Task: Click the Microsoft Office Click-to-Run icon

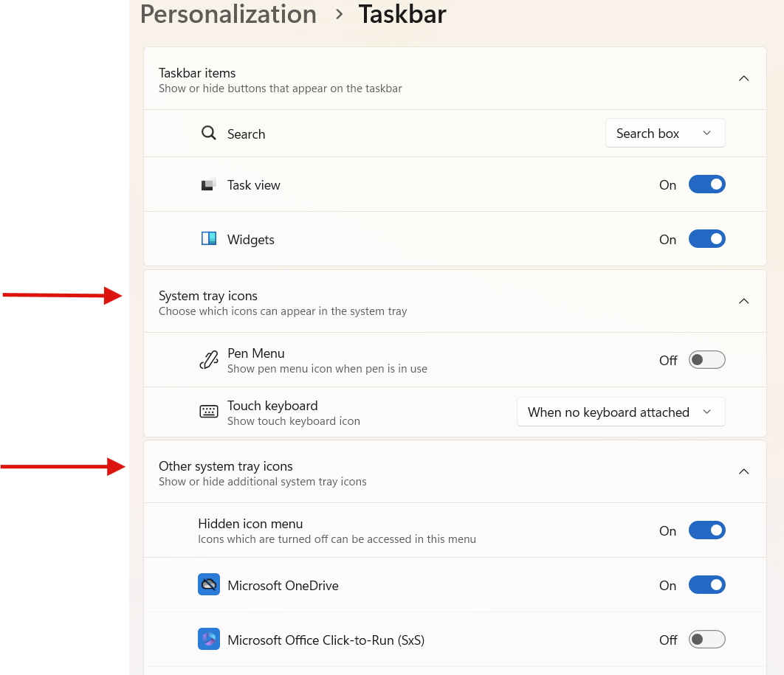Action: point(209,639)
